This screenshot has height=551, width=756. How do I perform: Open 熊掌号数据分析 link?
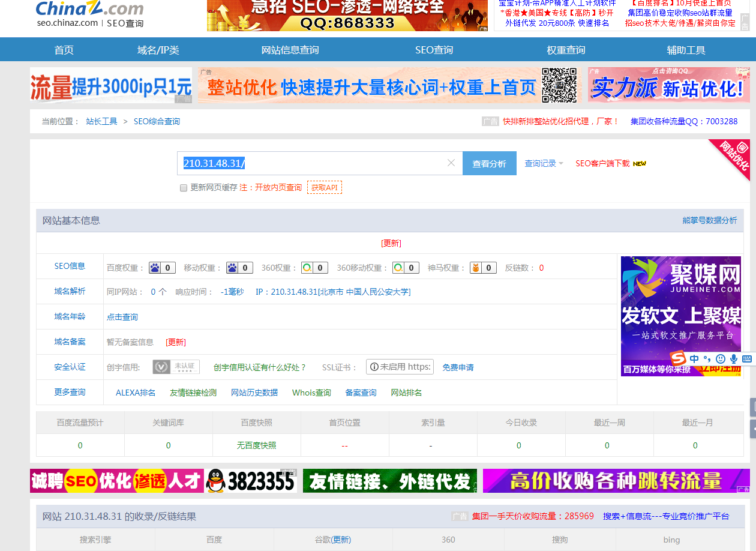(x=710, y=220)
